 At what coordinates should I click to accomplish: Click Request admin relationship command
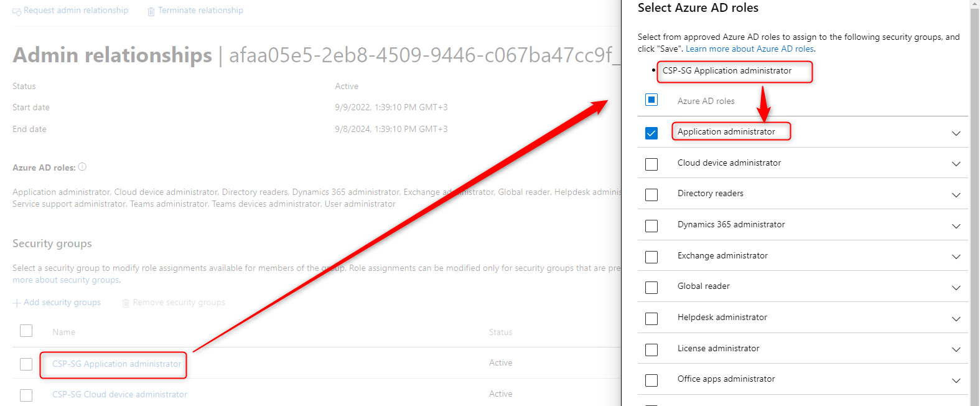(x=70, y=11)
